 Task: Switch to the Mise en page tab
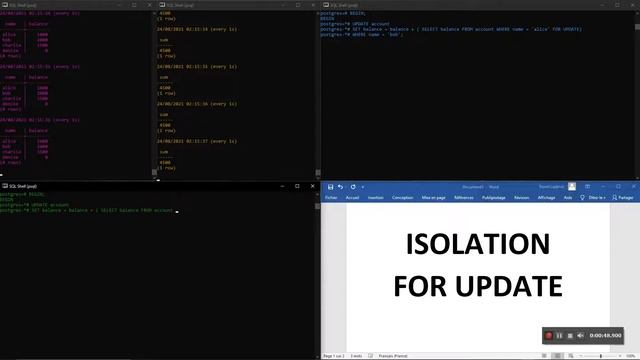click(x=433, y=198)
